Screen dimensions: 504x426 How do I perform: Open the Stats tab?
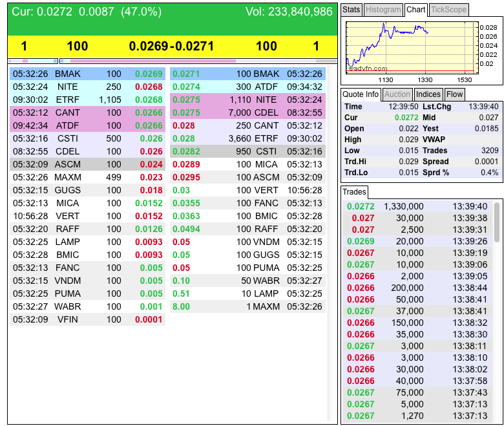coord(352,10)
